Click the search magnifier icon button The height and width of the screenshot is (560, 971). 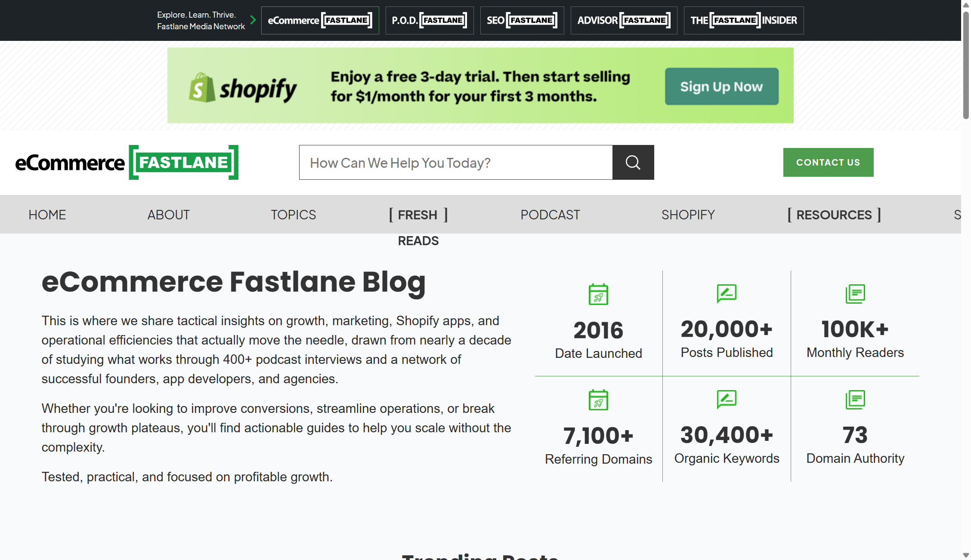[x=633, y=163]
